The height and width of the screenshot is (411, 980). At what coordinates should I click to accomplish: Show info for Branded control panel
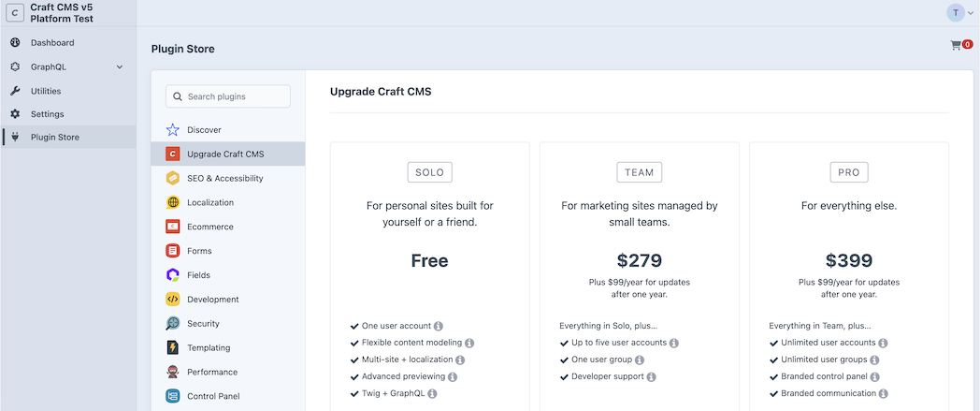(x=875, y=376)
